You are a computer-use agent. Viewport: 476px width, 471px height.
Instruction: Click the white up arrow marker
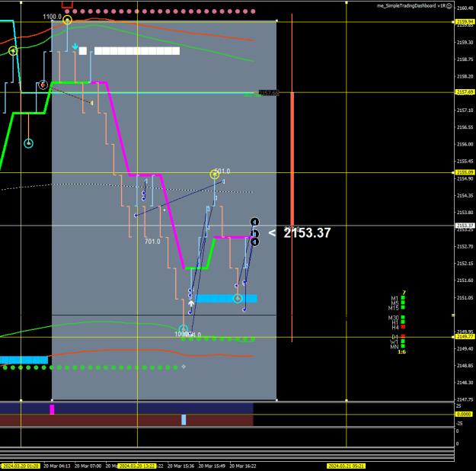coord(191,303)
